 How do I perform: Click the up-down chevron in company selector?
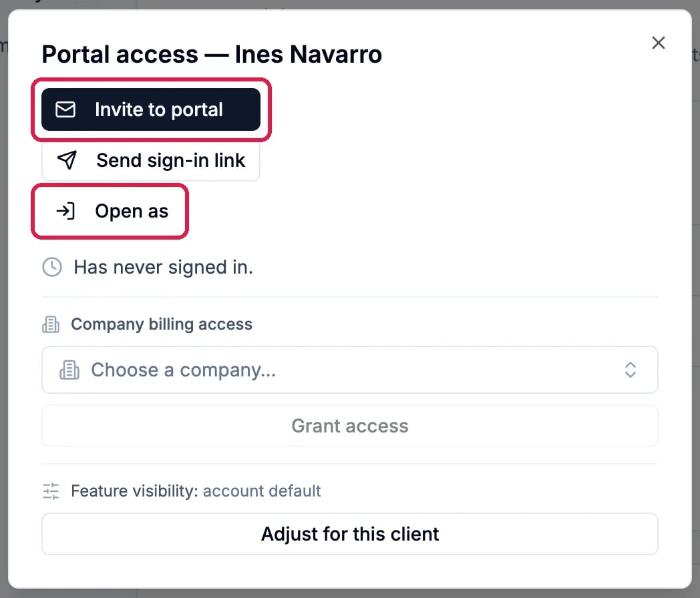[631, 370]
